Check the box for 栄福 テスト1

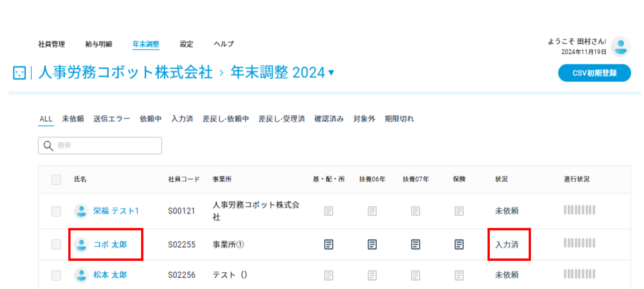56,211
